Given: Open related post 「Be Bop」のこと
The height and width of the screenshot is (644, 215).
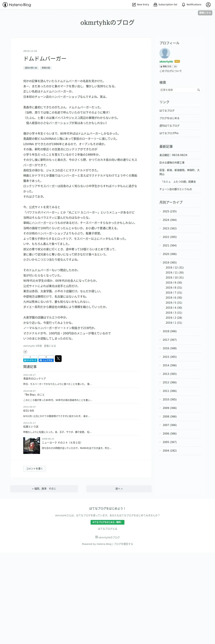Looking at the screenshot, I should [x=34, y=395].
